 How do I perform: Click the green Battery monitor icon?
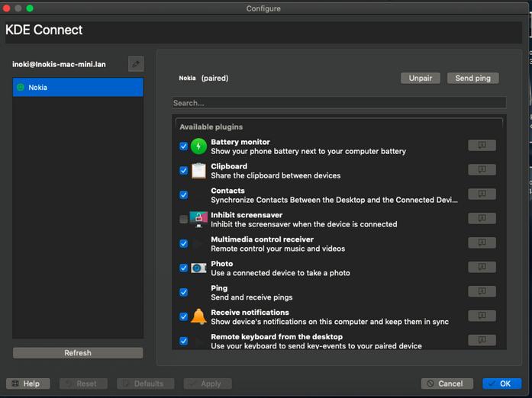point(198,146)
